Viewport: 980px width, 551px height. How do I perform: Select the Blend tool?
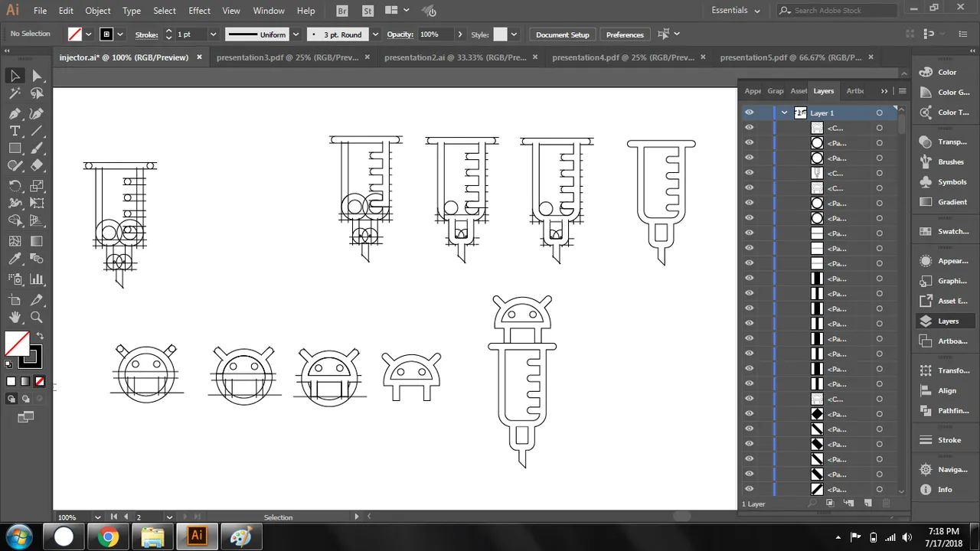[37, 259]
